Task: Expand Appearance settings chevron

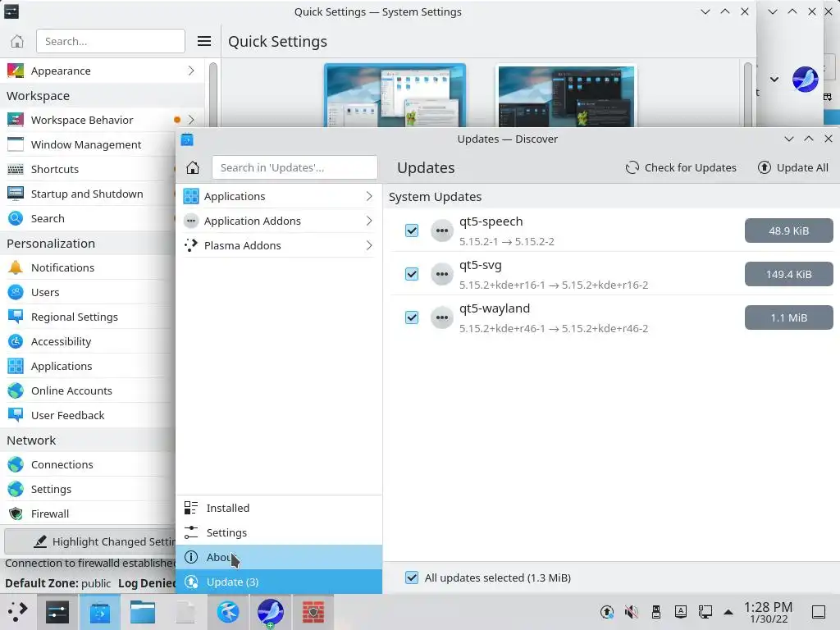Action: click(191, 71)
